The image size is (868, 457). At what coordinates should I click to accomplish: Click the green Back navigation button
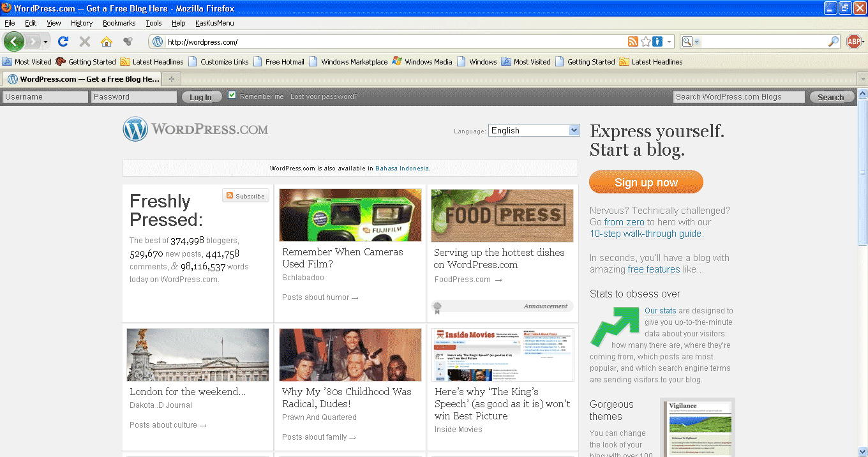14,41
